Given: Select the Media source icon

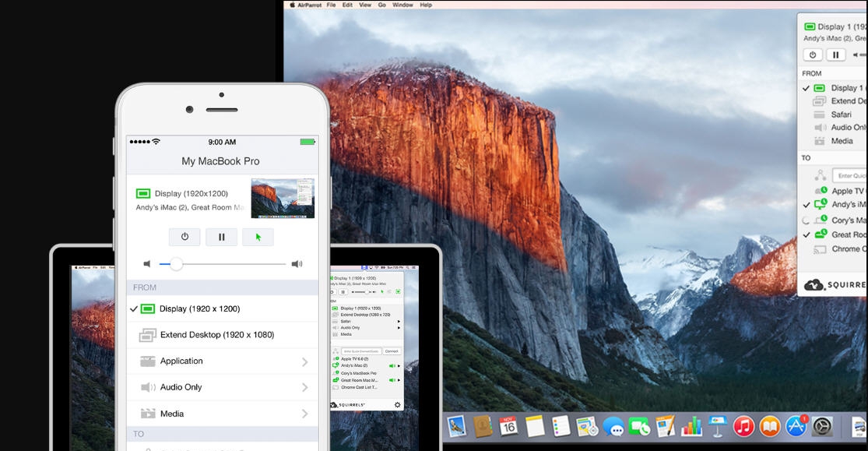Looking at the screenshot, I should coord(147,413).
